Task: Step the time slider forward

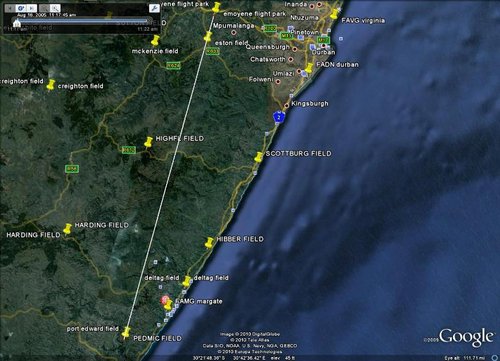Action: tap(32, 8)
